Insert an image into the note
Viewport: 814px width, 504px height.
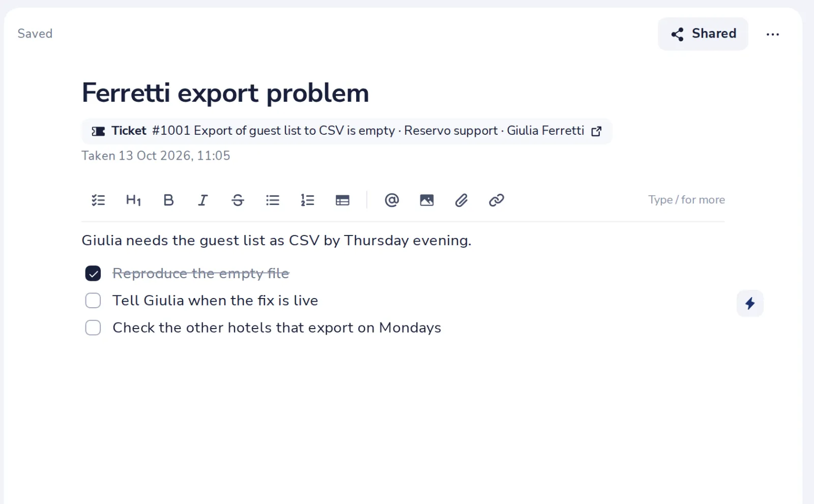[x=427, y=200]
